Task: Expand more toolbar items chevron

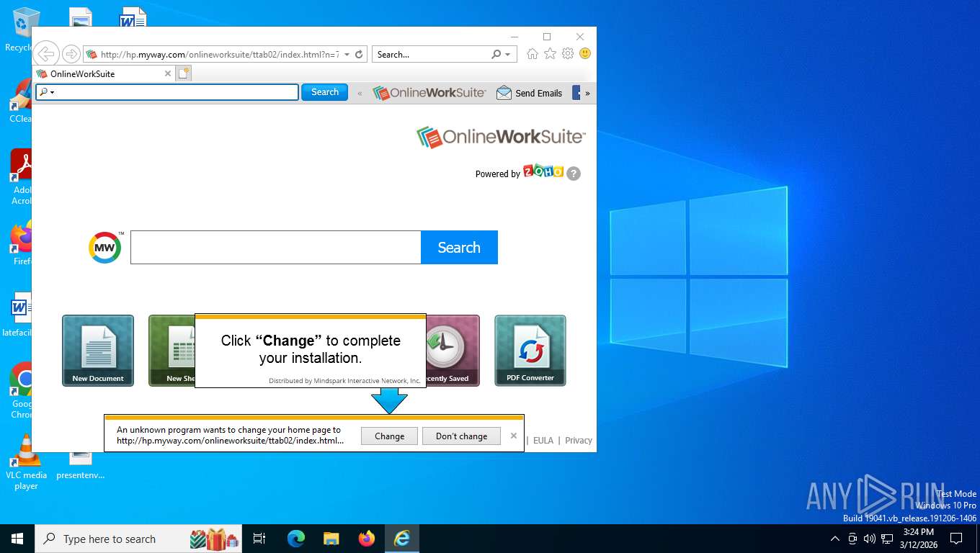Action: click(x=587, y=93)
